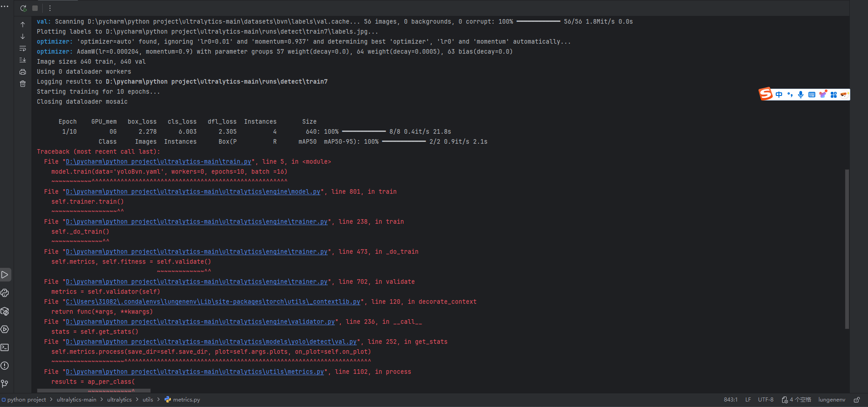Open the run toolbar more-actions menu
This screenshot has width=868, height=407.
[50, 8]
